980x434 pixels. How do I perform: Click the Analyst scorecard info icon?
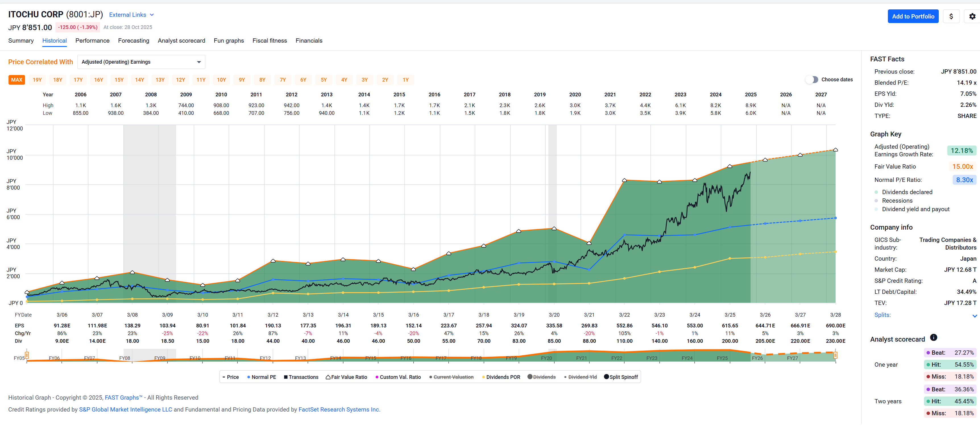coord(933,337)
